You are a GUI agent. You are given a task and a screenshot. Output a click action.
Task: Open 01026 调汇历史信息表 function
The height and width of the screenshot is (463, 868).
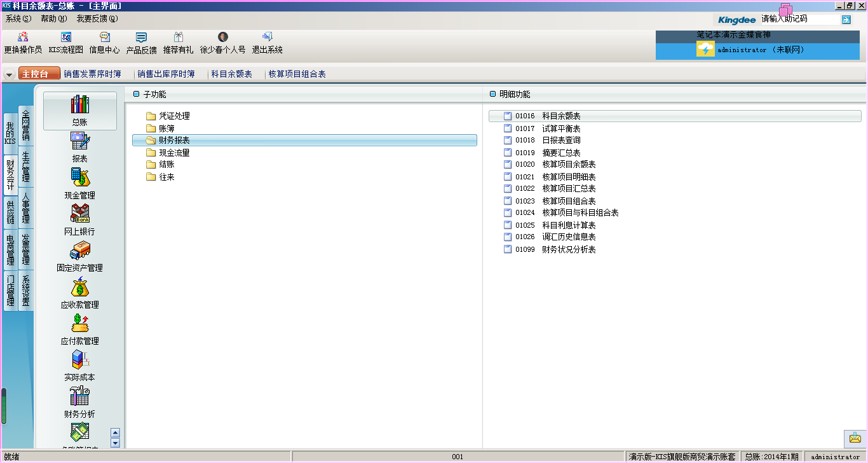(550, 237)
